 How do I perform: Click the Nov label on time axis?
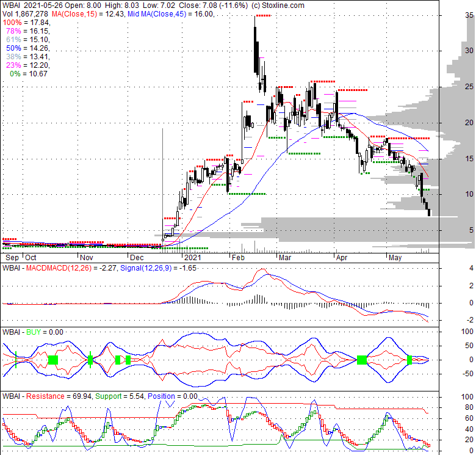pos(87,258)
